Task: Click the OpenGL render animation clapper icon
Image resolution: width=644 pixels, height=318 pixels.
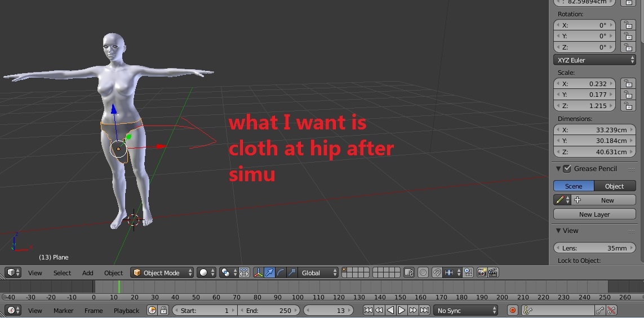Action: click(493, 272)
